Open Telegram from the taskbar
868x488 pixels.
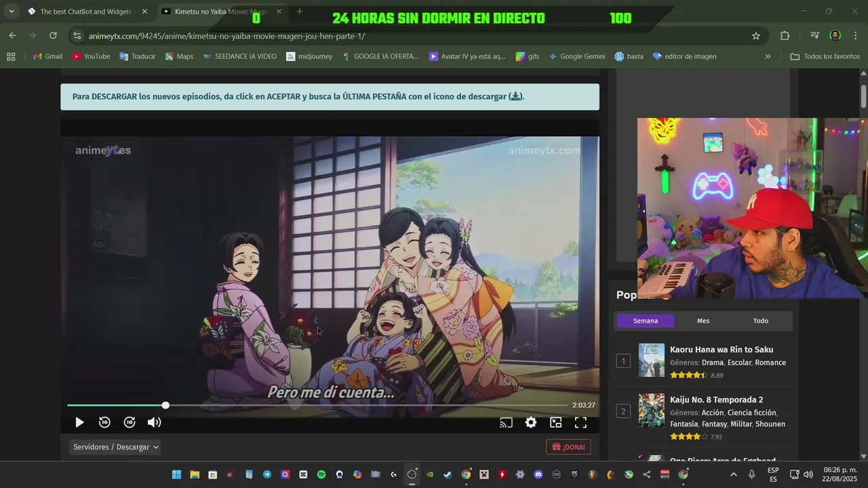267,474
